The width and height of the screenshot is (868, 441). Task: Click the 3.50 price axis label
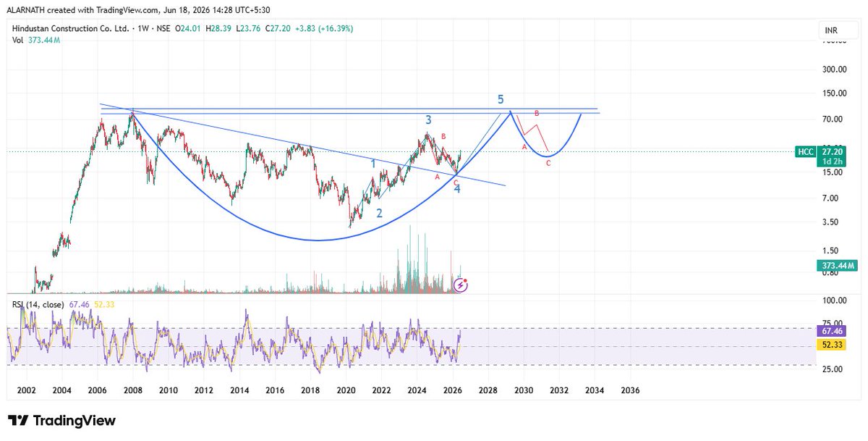[x=831, y=222]
